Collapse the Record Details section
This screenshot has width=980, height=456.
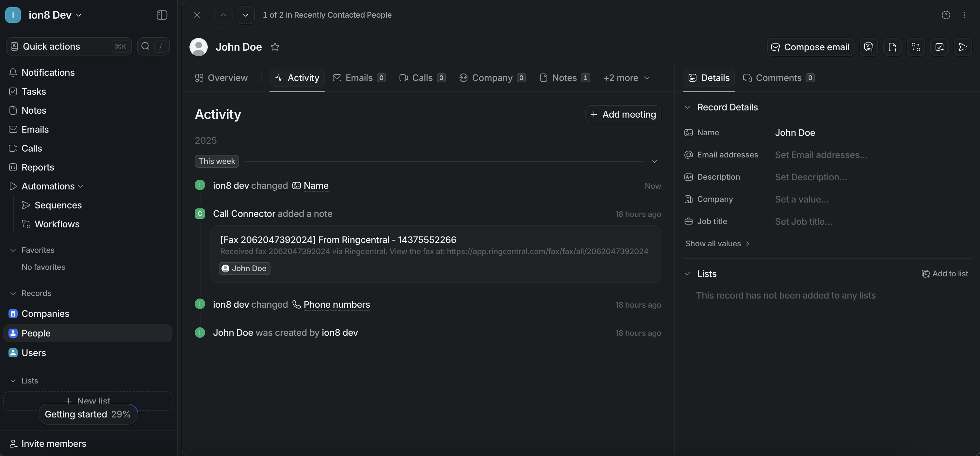(687, 107)
